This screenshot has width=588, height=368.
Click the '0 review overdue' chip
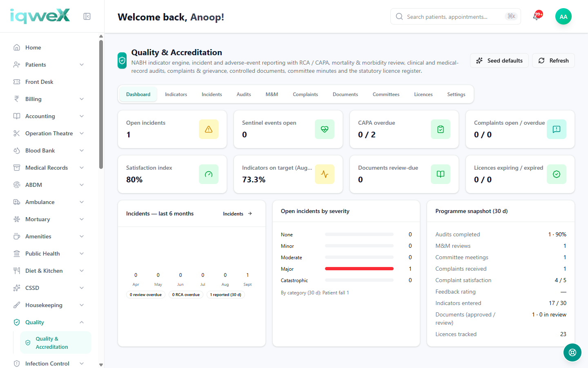(x=146, y=294)
